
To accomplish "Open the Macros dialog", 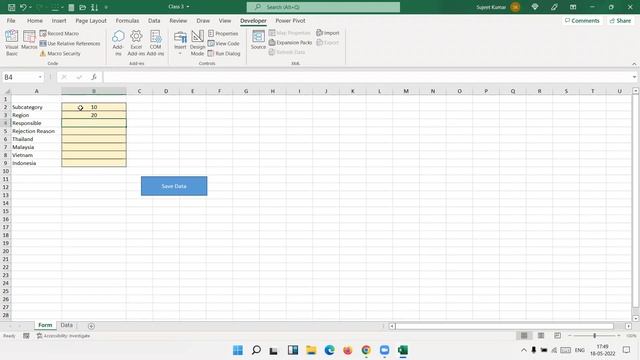I will pyautogui.click(x=29, y=40).
